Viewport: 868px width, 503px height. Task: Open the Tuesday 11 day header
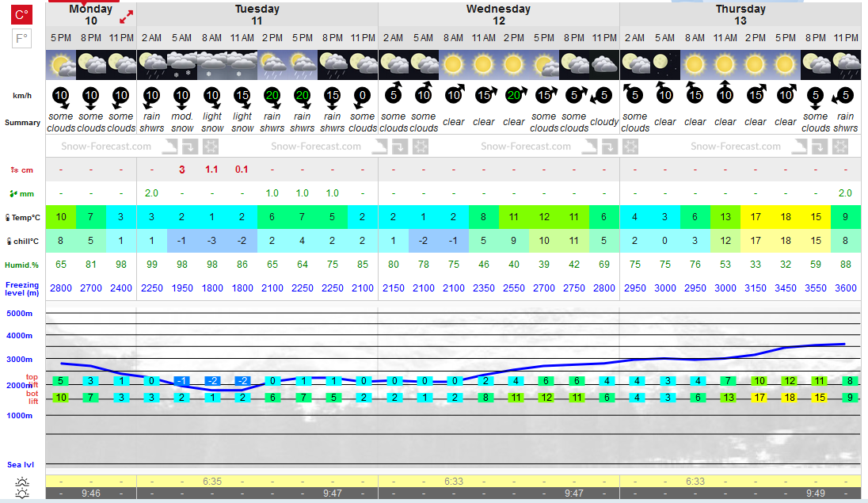pyautogui.click(x=257, y=15)
